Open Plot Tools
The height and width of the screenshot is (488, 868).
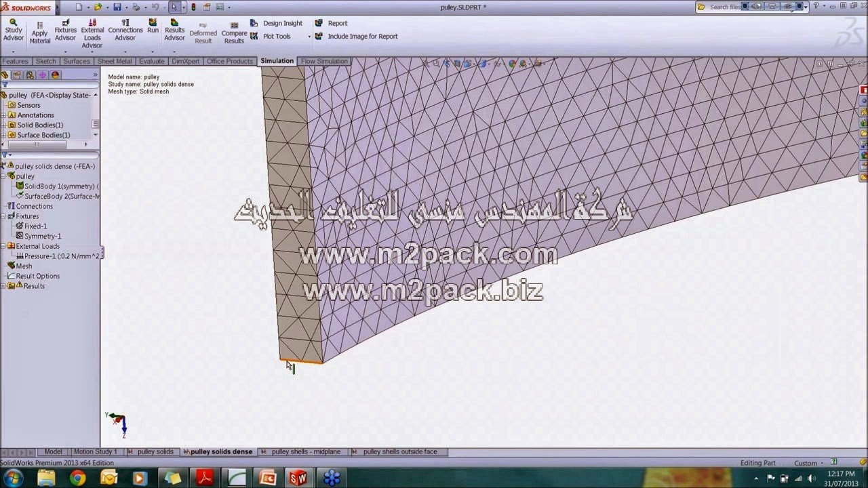click(x=271, y=37)
